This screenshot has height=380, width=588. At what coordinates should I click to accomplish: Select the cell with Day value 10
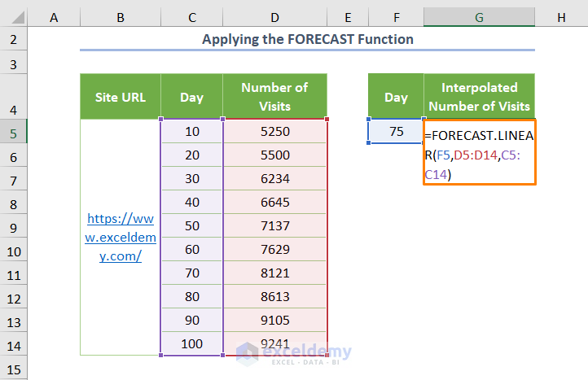(x=192, y=131)
